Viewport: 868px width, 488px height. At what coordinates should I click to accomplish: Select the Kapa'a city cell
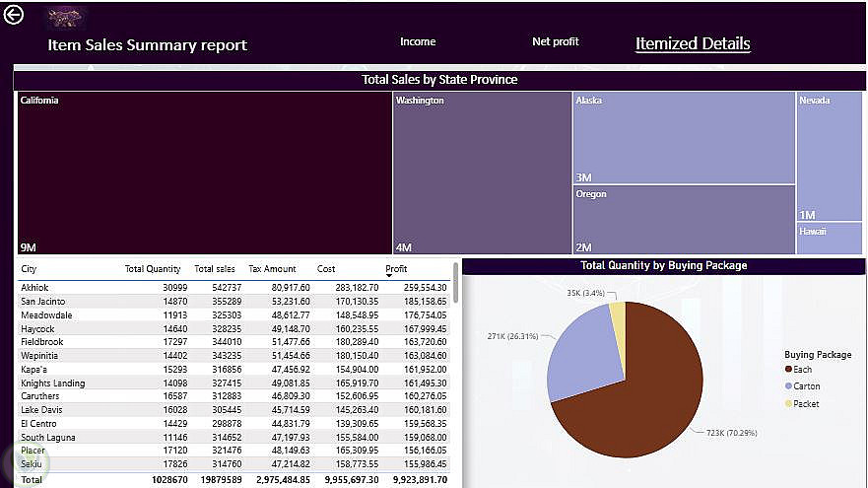click(33, 369)
